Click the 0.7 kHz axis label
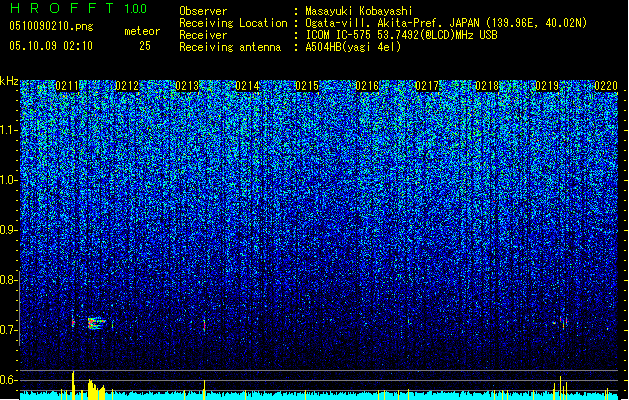This screenshot has width=629, height=400. [9, 330]
